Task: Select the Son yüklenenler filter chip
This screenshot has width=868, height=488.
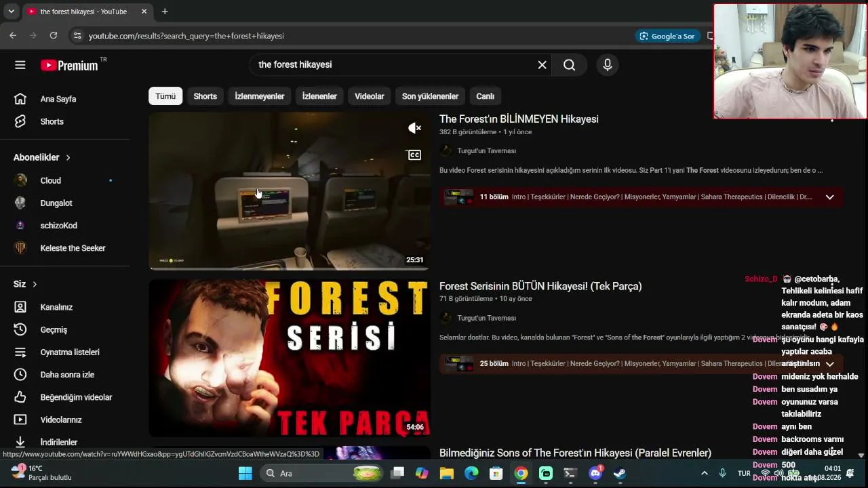Action: pyautogui.click(x=430, y=96)
